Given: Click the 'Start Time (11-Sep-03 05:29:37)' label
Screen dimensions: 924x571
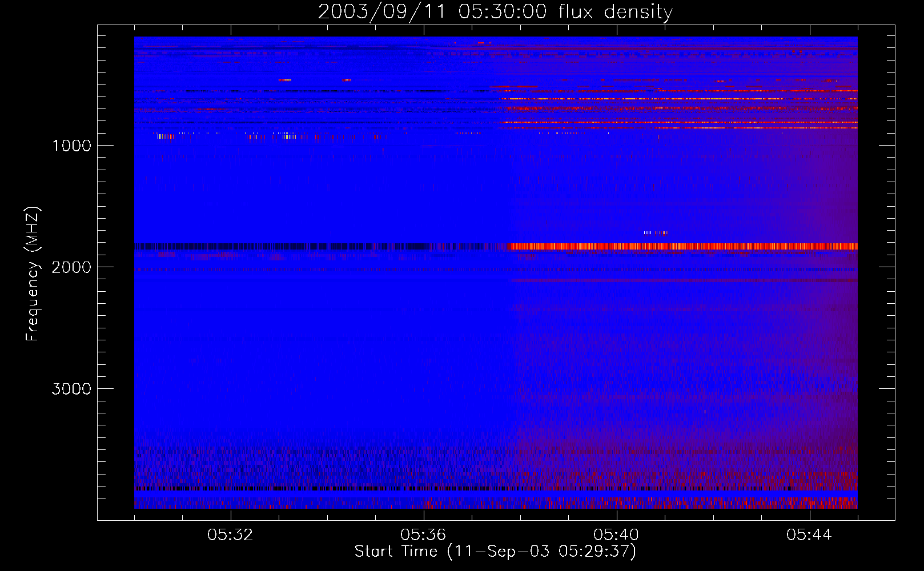Looking at the screenshot, I should (495, 552).
